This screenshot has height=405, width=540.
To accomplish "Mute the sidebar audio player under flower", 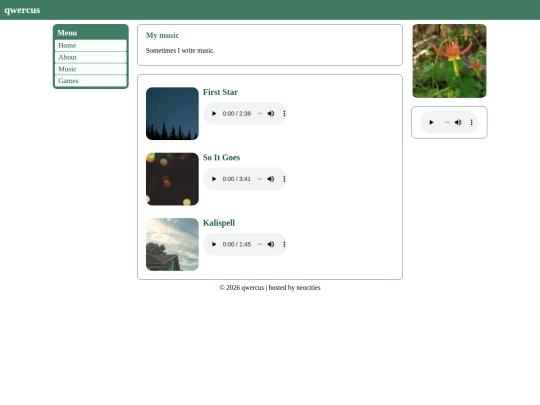I will pyautogui.click(x=458, y=122).
